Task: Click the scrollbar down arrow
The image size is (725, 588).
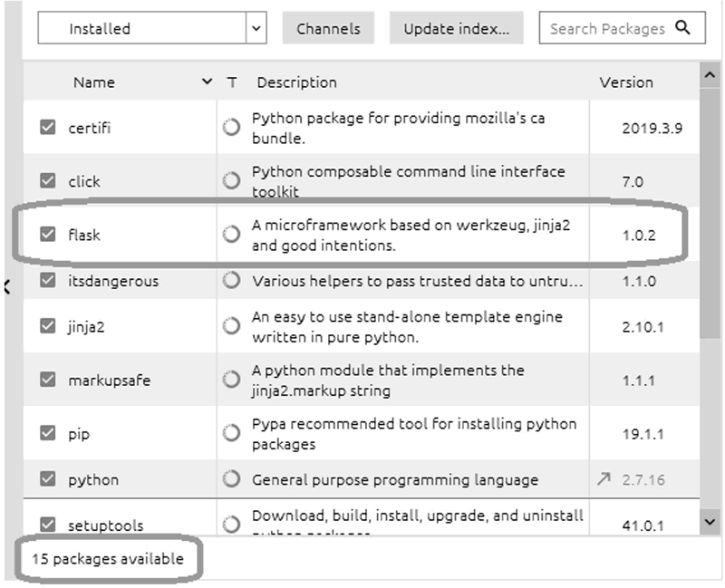Action: click(710, 522)
